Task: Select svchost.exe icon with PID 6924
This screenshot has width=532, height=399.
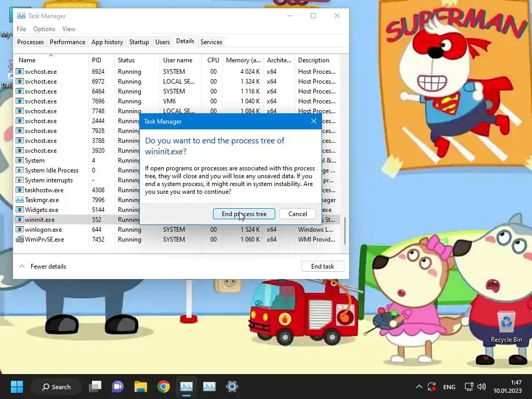Action: click(x=20, y=72)
